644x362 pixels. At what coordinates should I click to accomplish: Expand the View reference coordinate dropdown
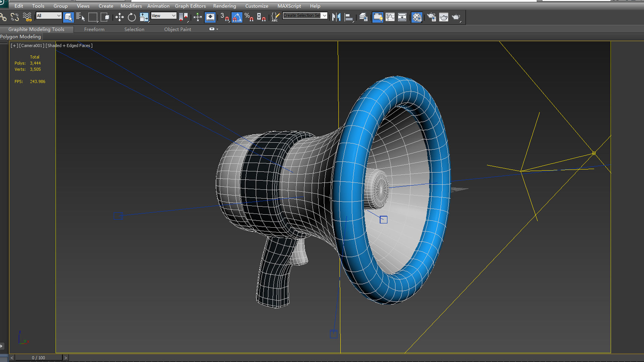pyautogui.click(x=173, y=16)
